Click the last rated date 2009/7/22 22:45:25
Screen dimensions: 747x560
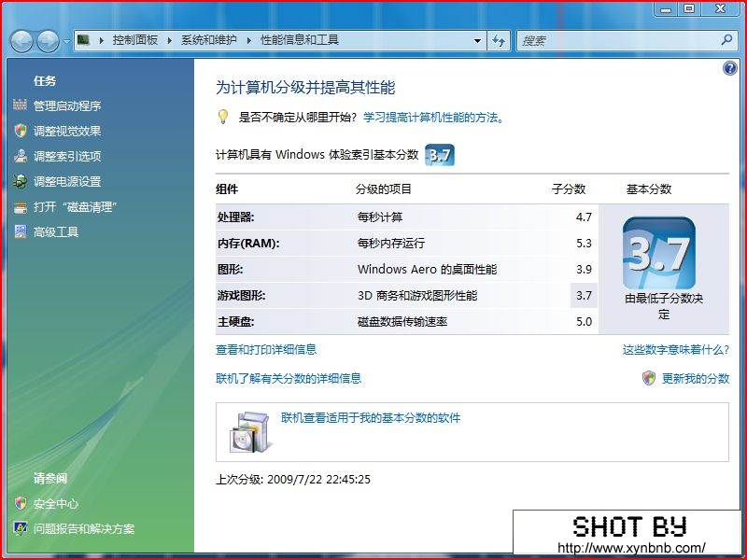tap(318, 480)
